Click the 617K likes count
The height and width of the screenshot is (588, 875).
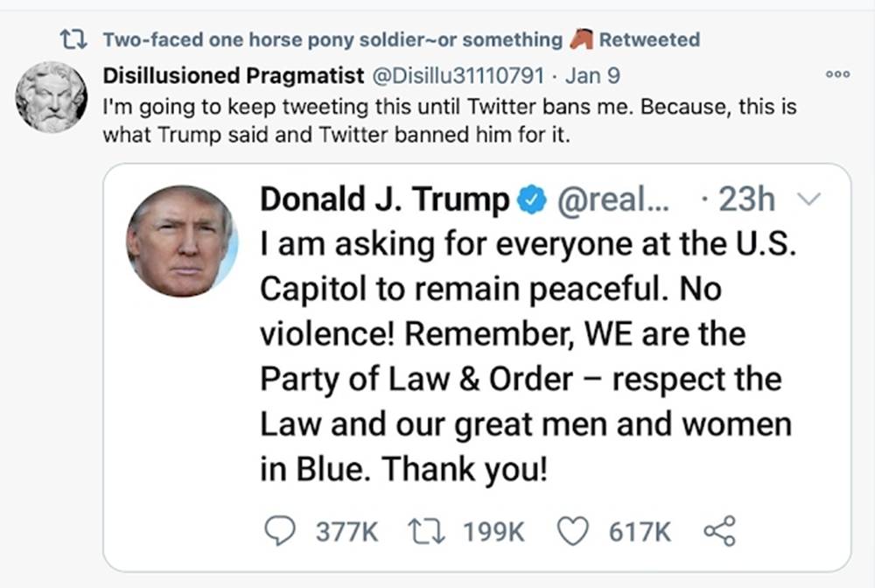pyautogui.click(x=640, y=531)
